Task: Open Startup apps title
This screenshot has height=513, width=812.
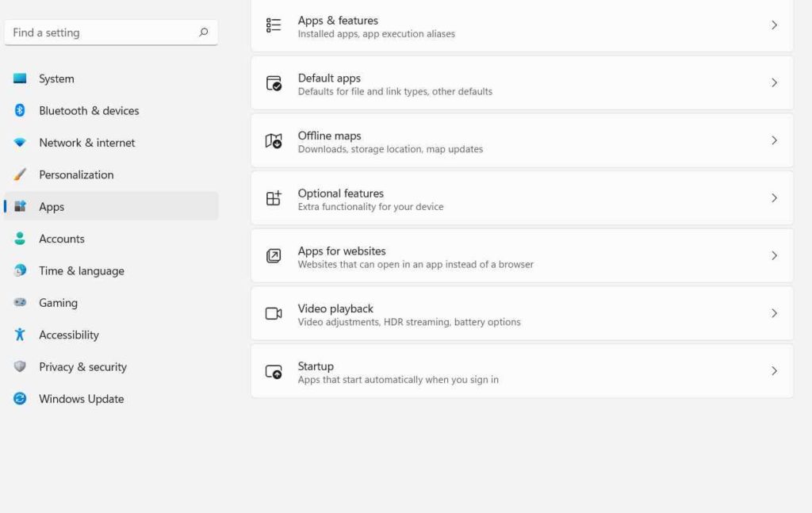Action: tap(316, 366)
